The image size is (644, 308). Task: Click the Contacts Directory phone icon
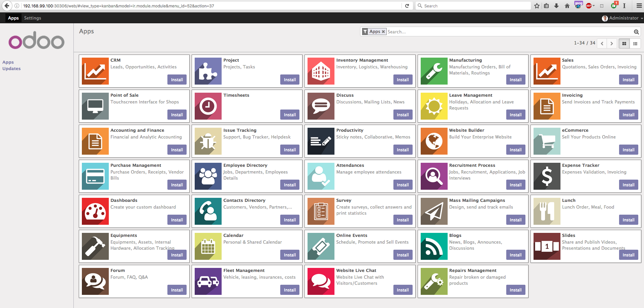(x=208, y=211)
